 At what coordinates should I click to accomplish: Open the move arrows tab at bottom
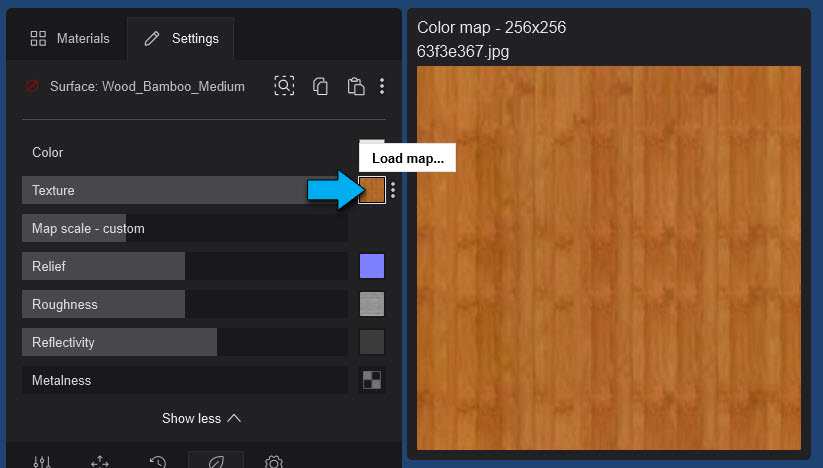point(100,461)
